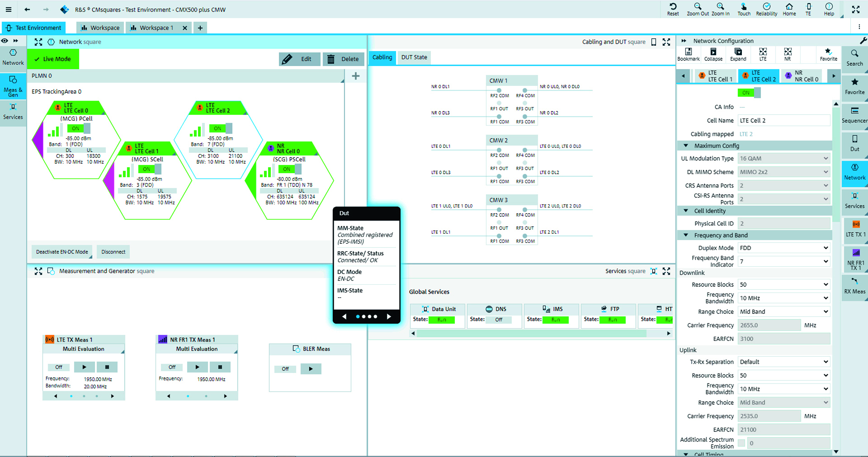Bookmark the Network Configuration
The width and height of the screenshot is (868, 457).
[x=689, y=54]
